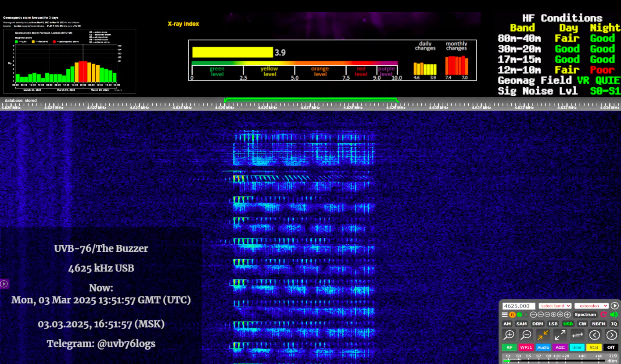The height and width of the screenshot is (364, 621).
Task: Click the 'X-ray index' yellow label
Action: (183, 24)
